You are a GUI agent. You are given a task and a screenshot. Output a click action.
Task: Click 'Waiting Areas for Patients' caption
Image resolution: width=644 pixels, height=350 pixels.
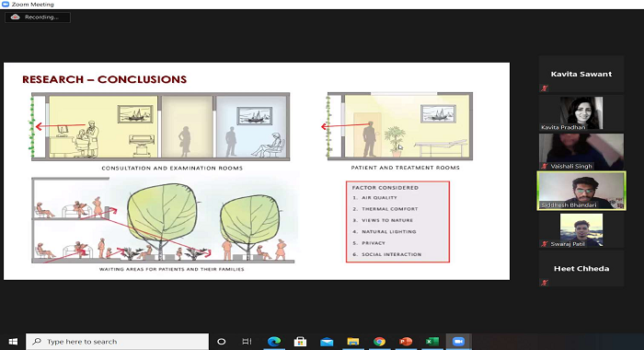(172, 269)
